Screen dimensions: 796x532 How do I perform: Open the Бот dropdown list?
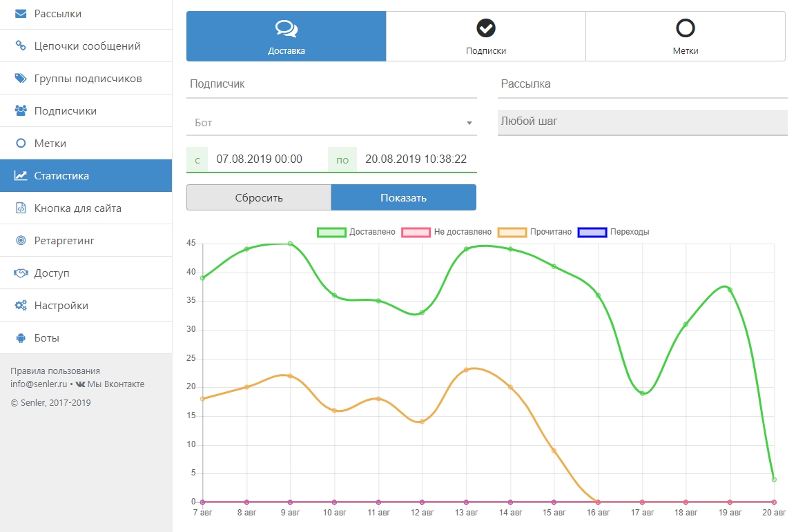[x=331, y=123]
